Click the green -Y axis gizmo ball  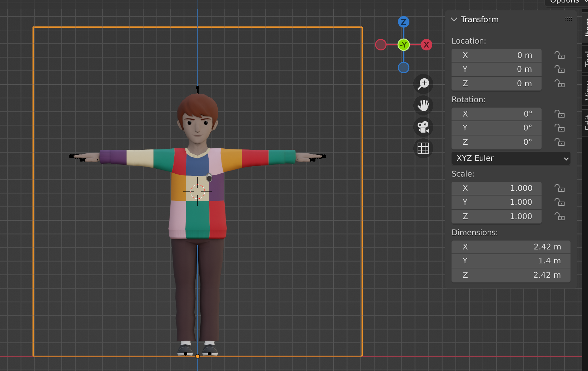point(404,45)
